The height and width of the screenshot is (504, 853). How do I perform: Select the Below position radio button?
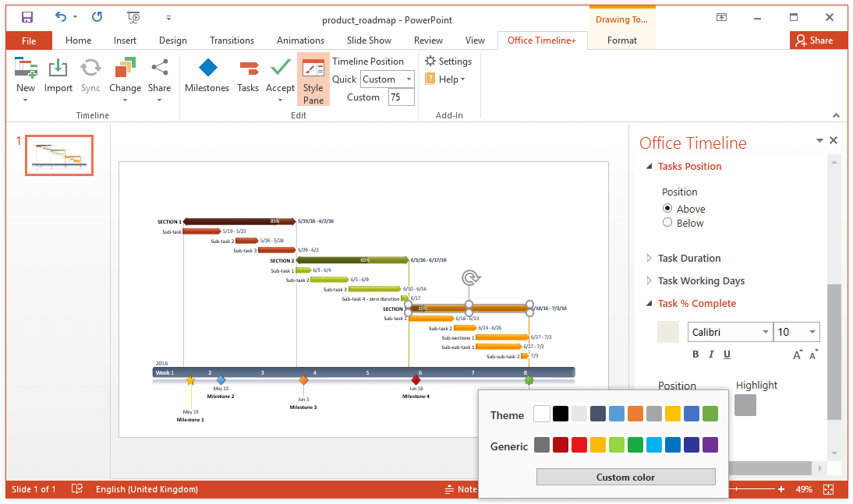pyautogui.click(x=667, y=223)
